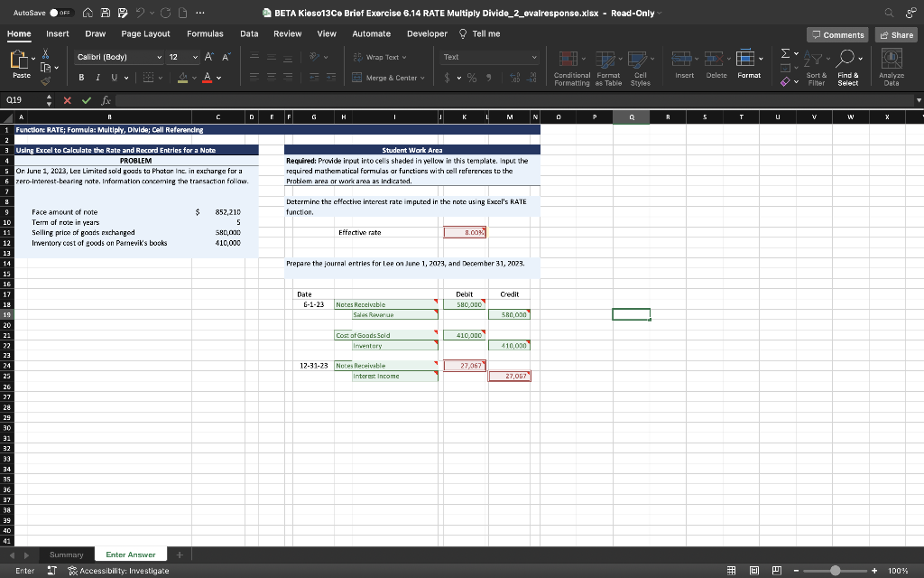Click the Analyze Data button
Screen dimensions: 924x578
pyautogui.click(x=891, y=68)
